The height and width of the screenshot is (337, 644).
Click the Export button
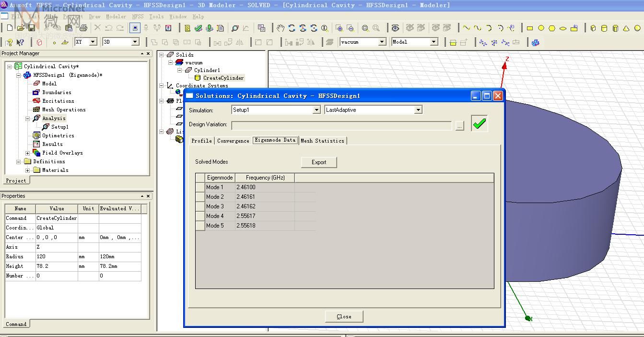tap(319, 162)
